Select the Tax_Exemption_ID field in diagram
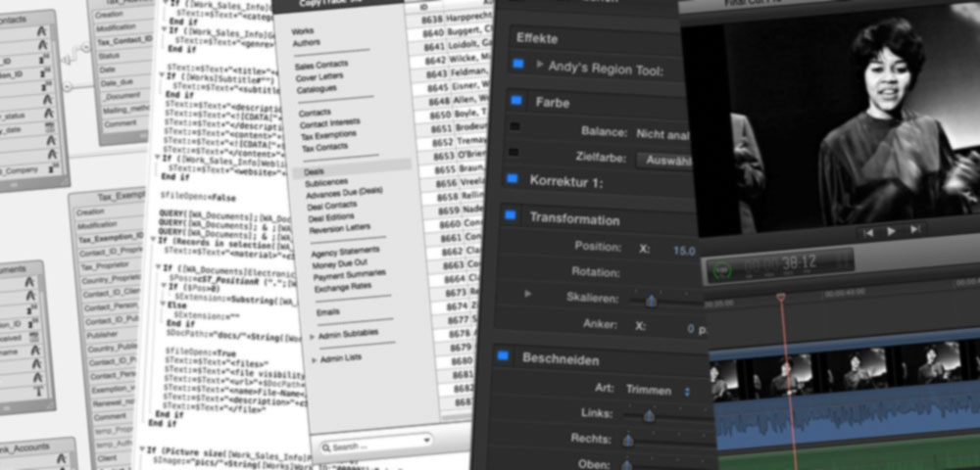This screenshot has width=980, height=470. pos(110,239)
